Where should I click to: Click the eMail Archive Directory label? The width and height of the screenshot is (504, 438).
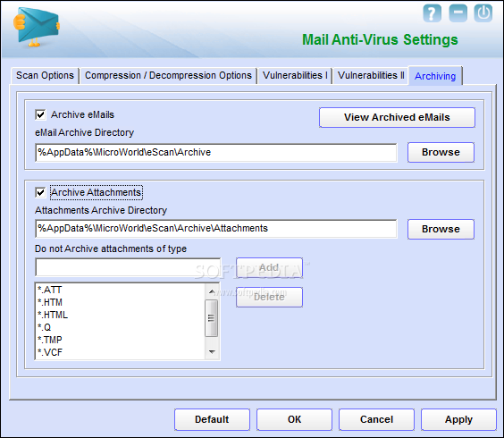85,132
